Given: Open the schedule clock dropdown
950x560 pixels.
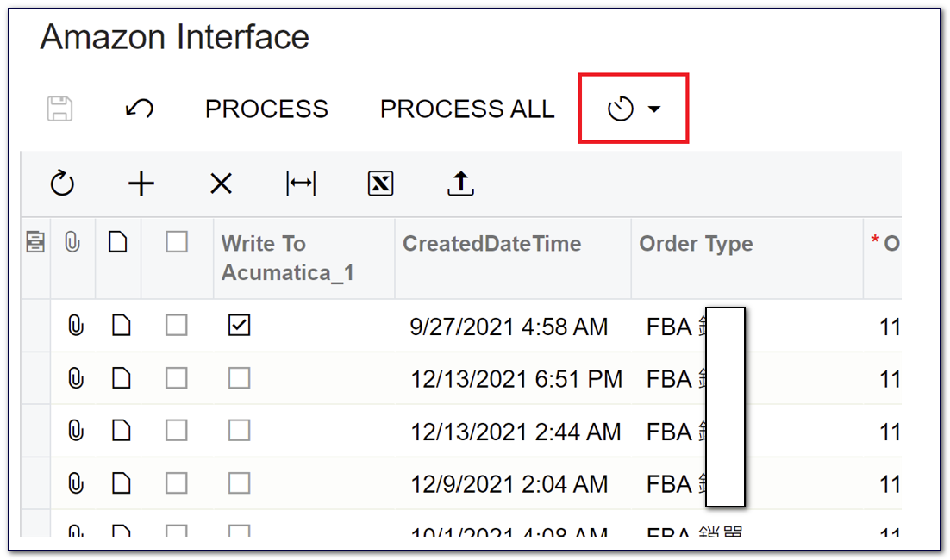Looking at the screenshot, I should [634, 109].
